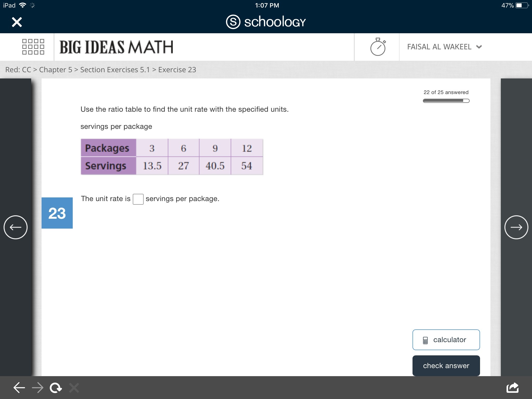Tap the share icon in bottom bar

512,388
